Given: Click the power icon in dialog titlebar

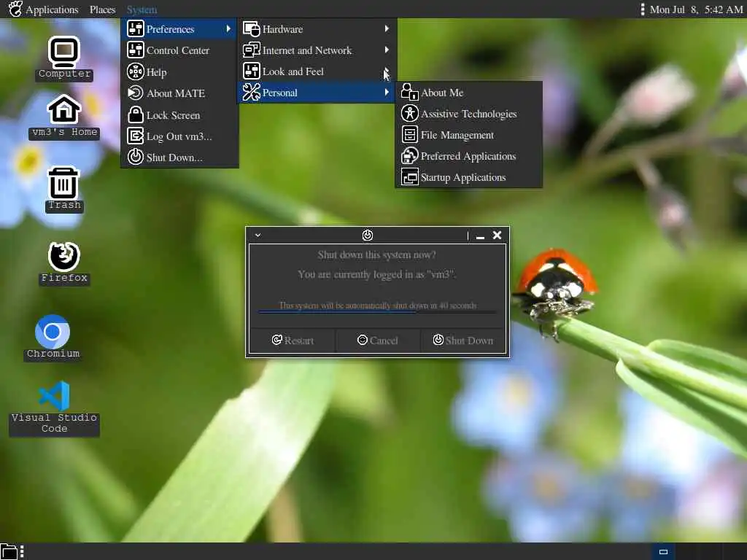Looking at the screenshot, I should coord(368,235).
